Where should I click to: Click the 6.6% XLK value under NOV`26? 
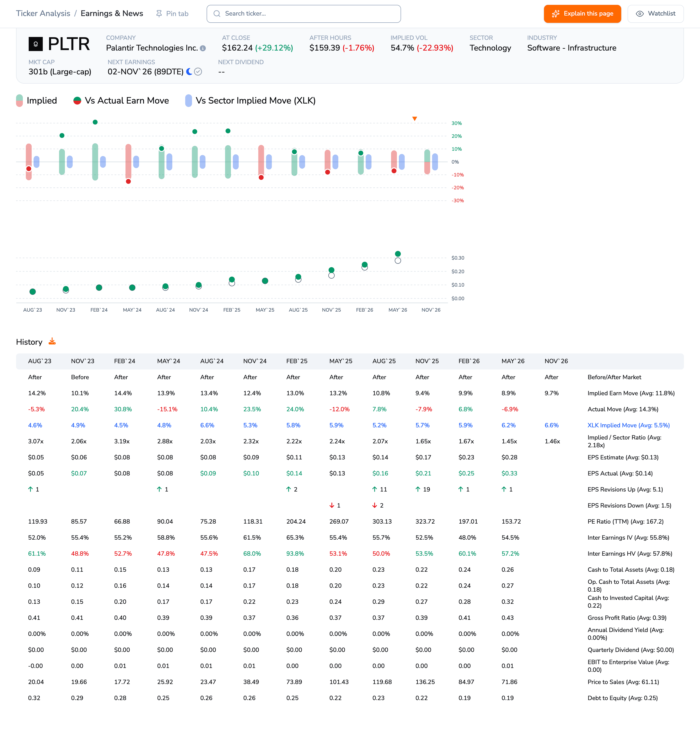click(x=551, y=425)
